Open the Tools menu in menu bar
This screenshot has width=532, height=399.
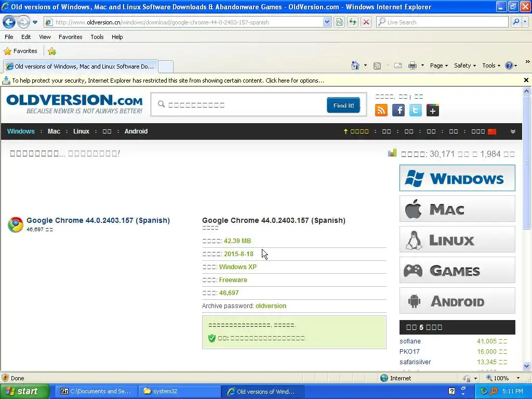[97, 37]
